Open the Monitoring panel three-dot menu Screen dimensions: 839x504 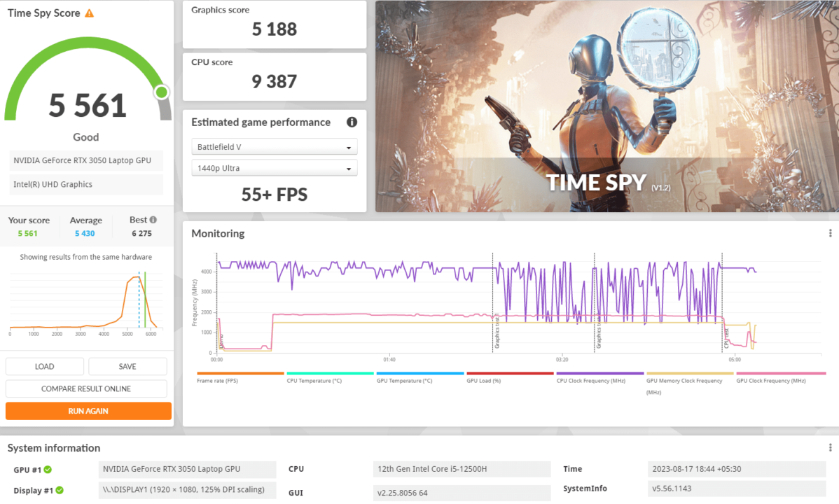830,233
